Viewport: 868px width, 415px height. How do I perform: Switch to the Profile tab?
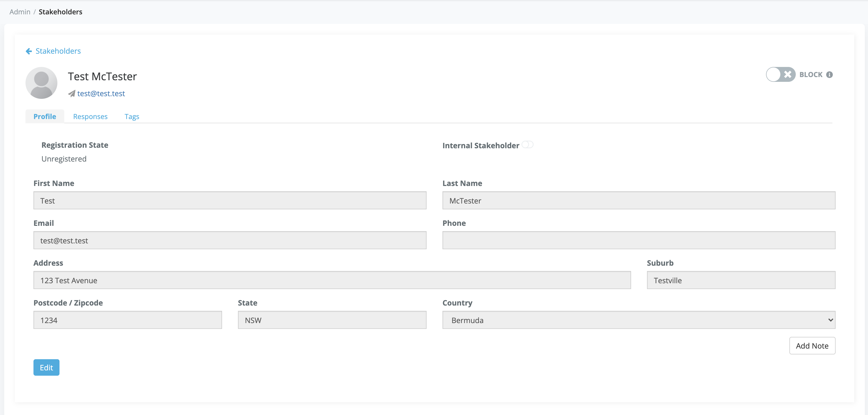pos(45,117)
